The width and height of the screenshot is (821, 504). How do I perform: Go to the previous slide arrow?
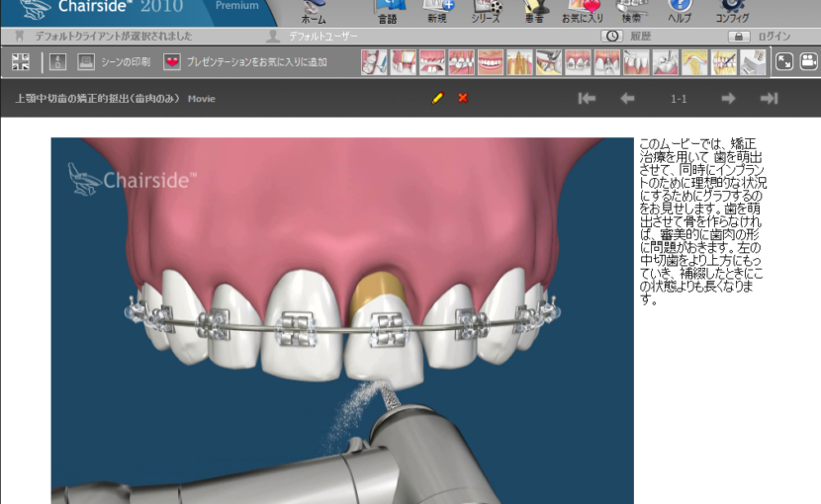pyautogui.click(x=627, y=99)
